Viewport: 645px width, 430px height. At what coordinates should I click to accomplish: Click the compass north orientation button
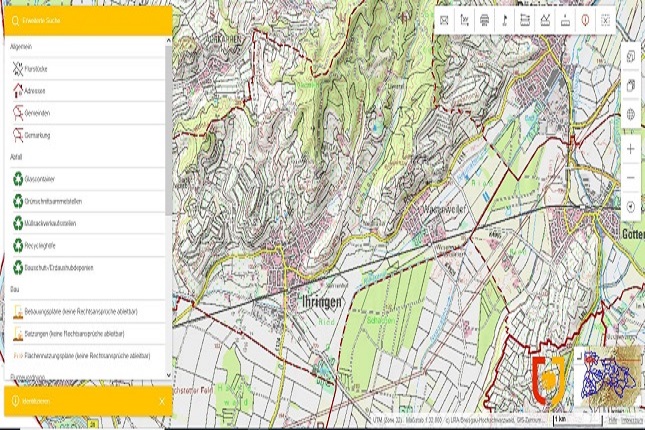(x=631, y=206)
